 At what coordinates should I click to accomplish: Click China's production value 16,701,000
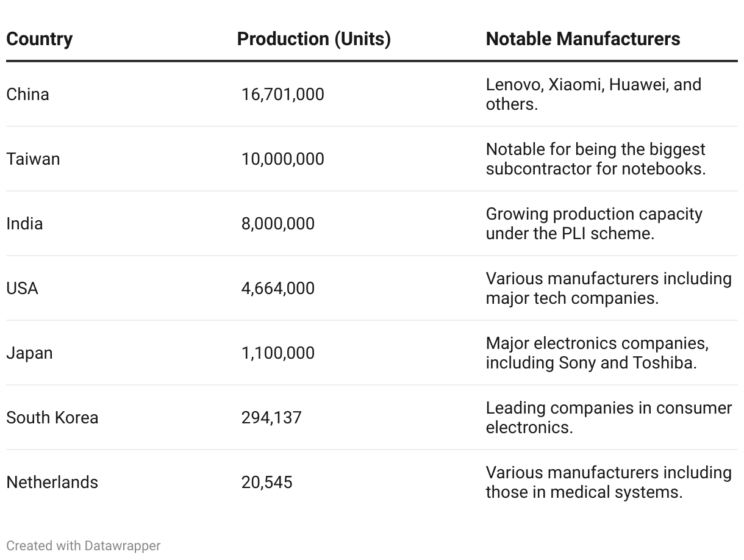[282, 95]
